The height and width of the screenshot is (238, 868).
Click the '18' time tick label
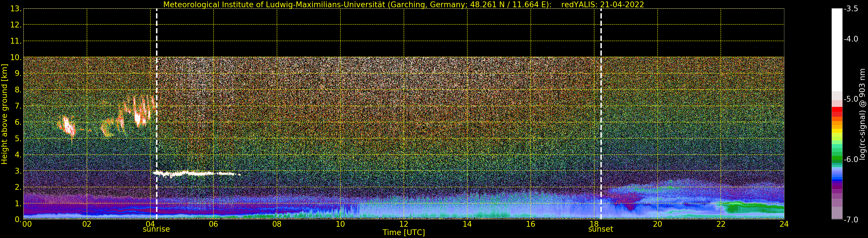pos(594,224)
